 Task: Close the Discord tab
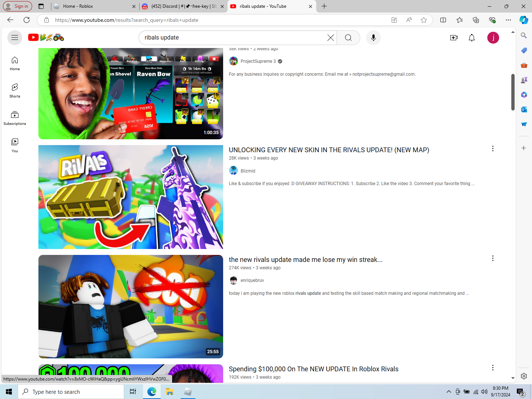[222, 6]
